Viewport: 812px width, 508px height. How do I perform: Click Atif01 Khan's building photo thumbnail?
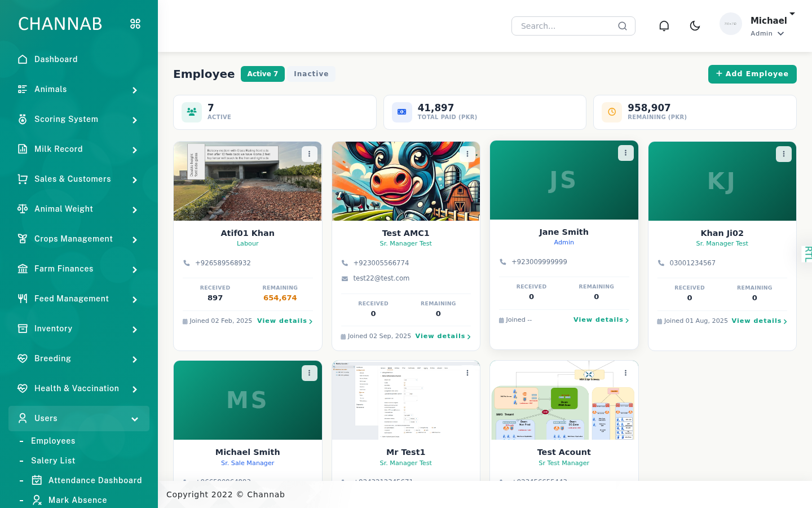click(248, 181)
